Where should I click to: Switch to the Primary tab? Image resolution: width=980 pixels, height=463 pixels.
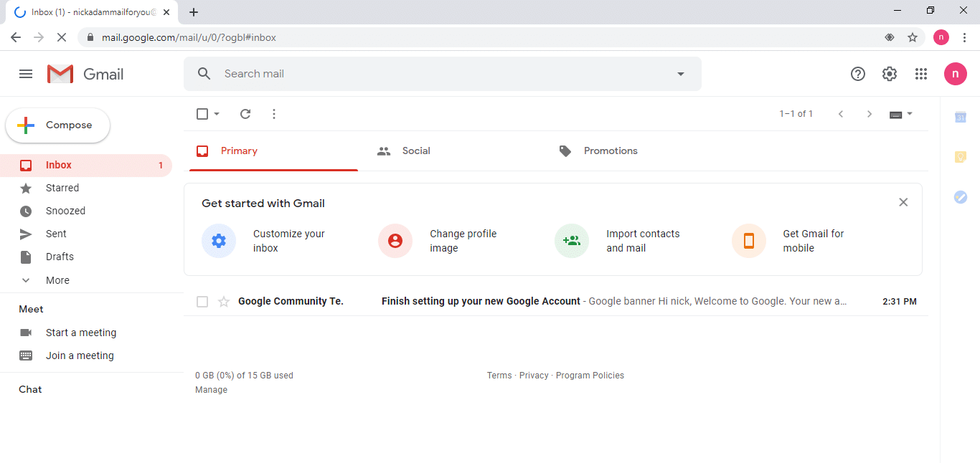pos(273,151)
